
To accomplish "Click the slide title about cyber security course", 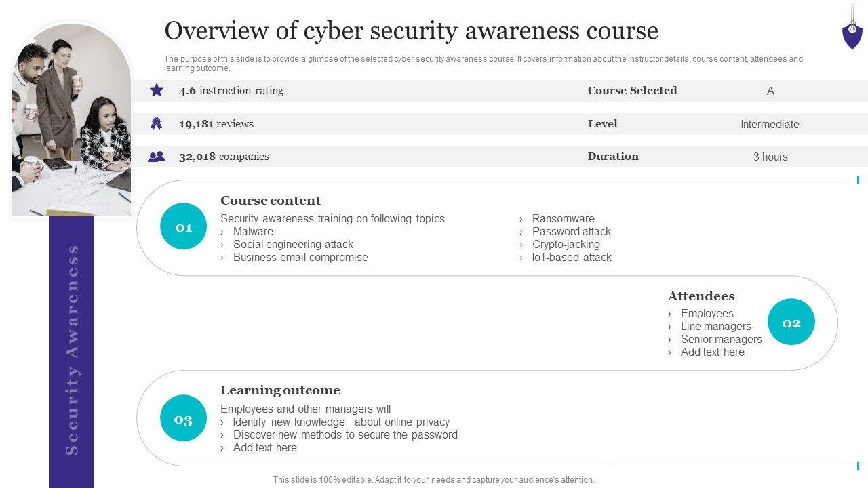I will point(411,30).
